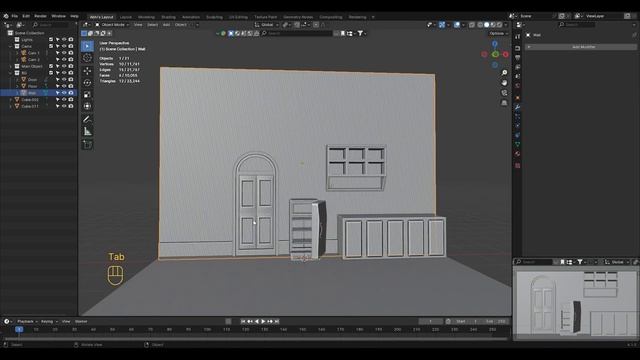Toggle selectable arrow for Cube.011
The image size is (640, 360).
pos(58,106)
